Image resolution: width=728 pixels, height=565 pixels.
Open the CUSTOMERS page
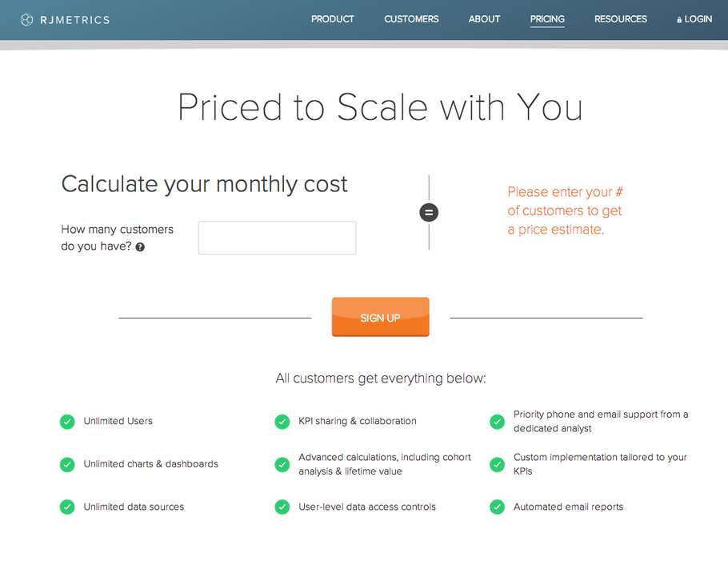411,19
